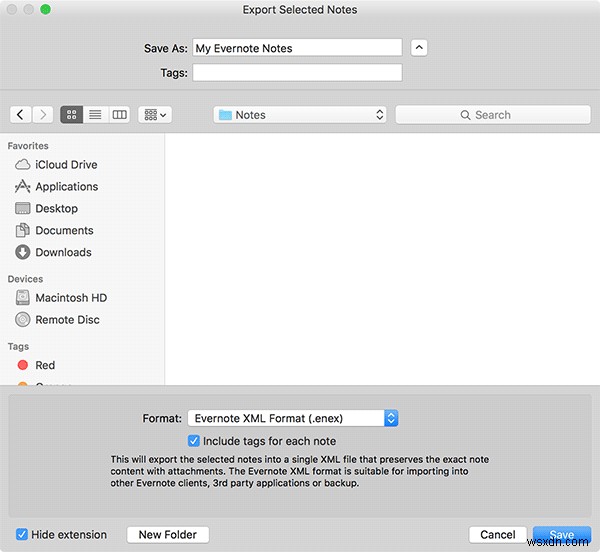Click the Search field
The width and height of the screenshot is (600, 552).
[x=493, y=115]
